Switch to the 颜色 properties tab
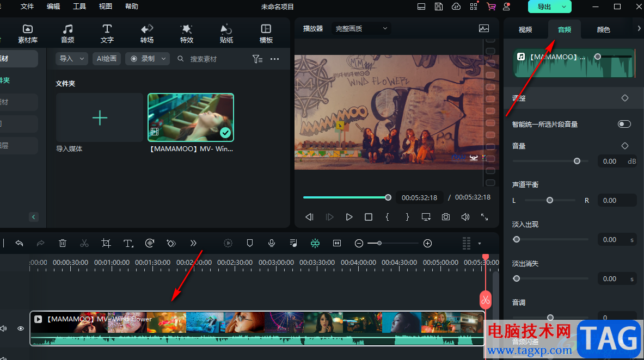 tap(603, 29)
